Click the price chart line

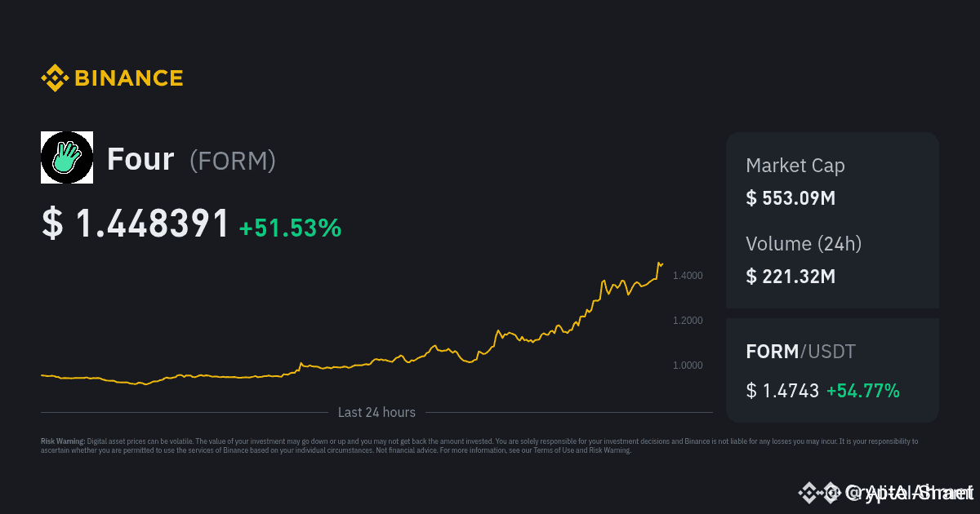[x=352, y=324]
